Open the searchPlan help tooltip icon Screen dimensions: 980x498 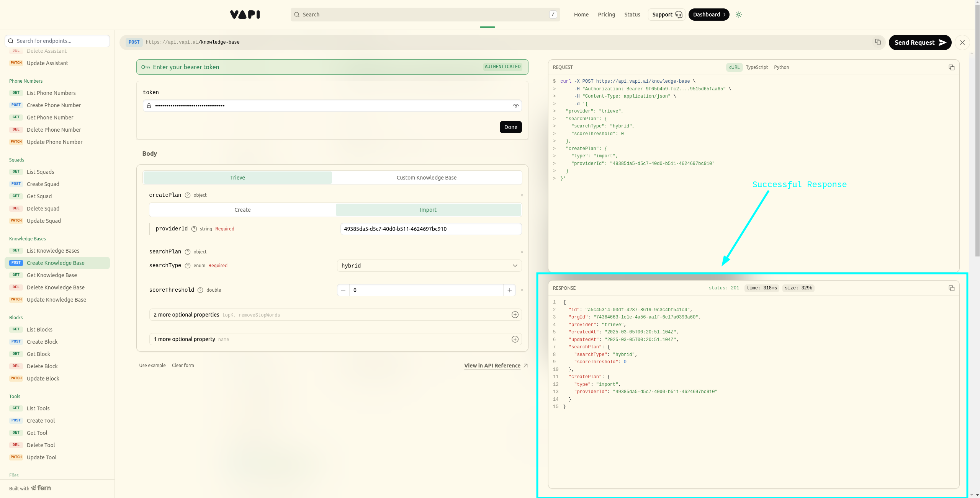[188, 252]
